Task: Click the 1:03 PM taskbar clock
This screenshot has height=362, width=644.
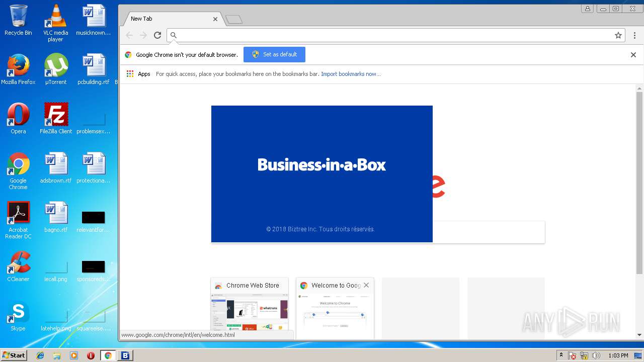Action: [x=618, y=355]
